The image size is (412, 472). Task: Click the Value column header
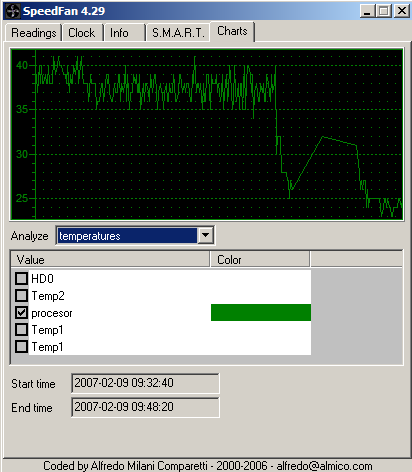pos(110,260)
